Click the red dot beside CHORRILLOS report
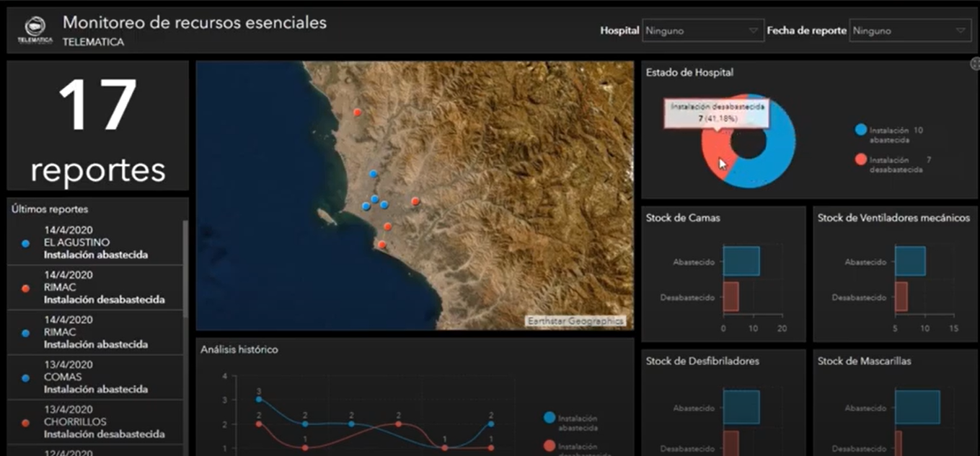The height and width of the screenshot is (456, 980). coord(26,422)
